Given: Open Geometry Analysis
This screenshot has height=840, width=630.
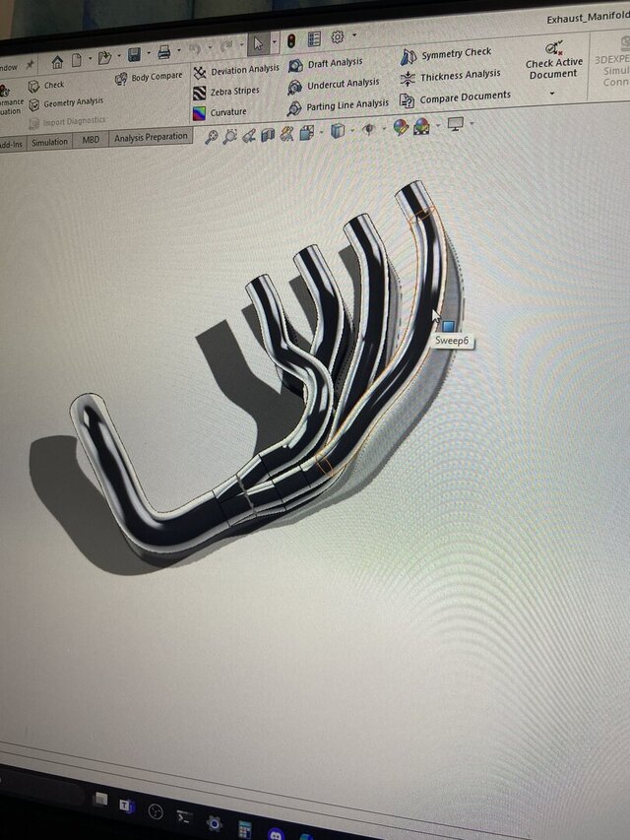Looking at the screenshot, I should [x=73, y=102].
